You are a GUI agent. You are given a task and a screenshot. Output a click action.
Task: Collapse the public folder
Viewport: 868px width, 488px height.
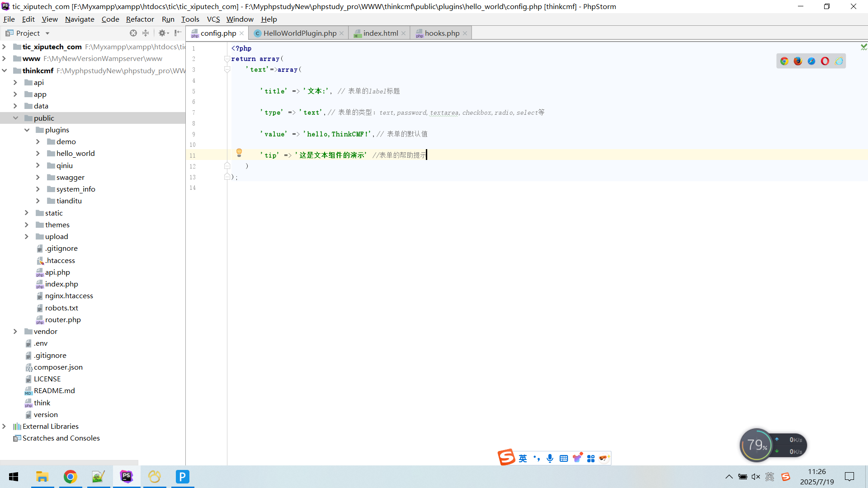pyautogui.click(x=15, y=118)
